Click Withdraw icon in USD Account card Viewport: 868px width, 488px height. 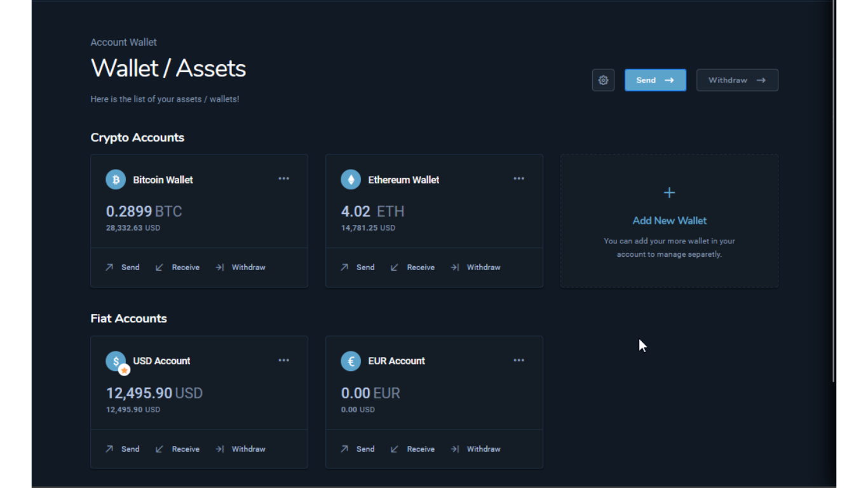[x=219, y=449]
